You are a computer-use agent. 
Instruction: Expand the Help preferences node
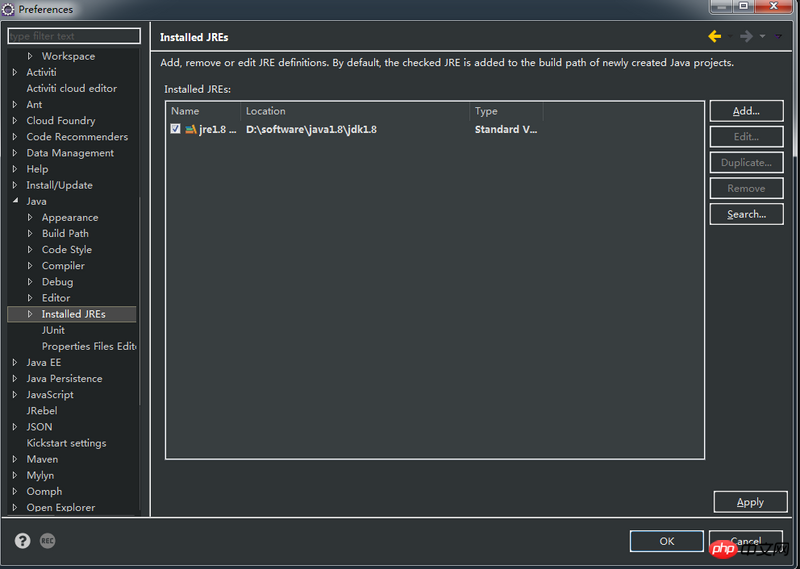pyautogui.click(x=15, y=169)
